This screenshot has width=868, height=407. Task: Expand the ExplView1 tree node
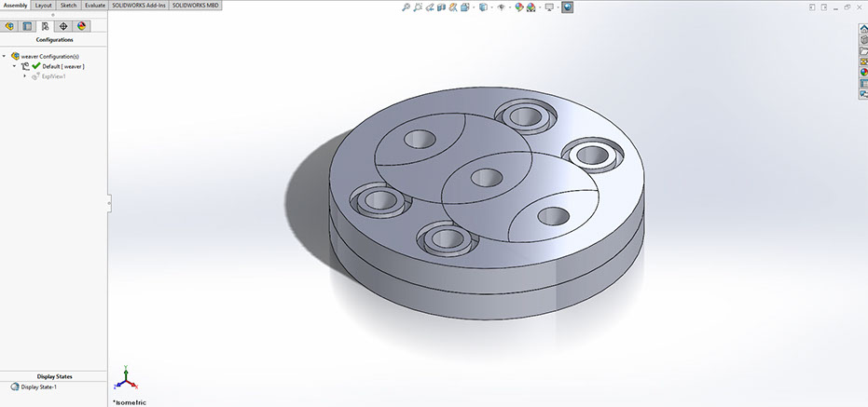point(25,76)
